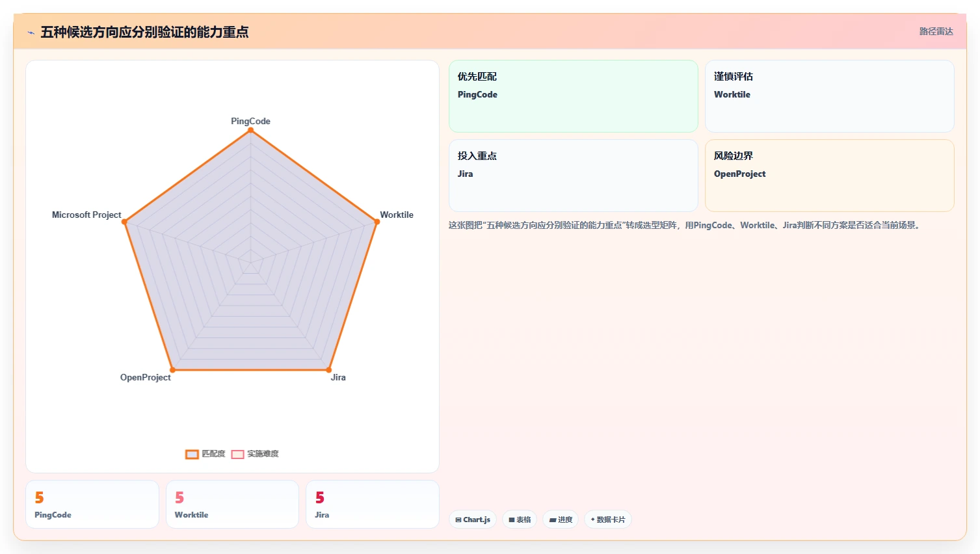Click the 数据卡片 tag chip

point(608,520)
